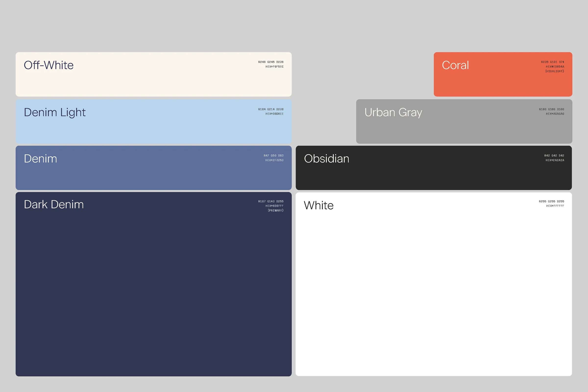Click the 'White' swatch title text
Viewport: 588px width, 392px height.
pyautogui.click(x=319, y=206)
